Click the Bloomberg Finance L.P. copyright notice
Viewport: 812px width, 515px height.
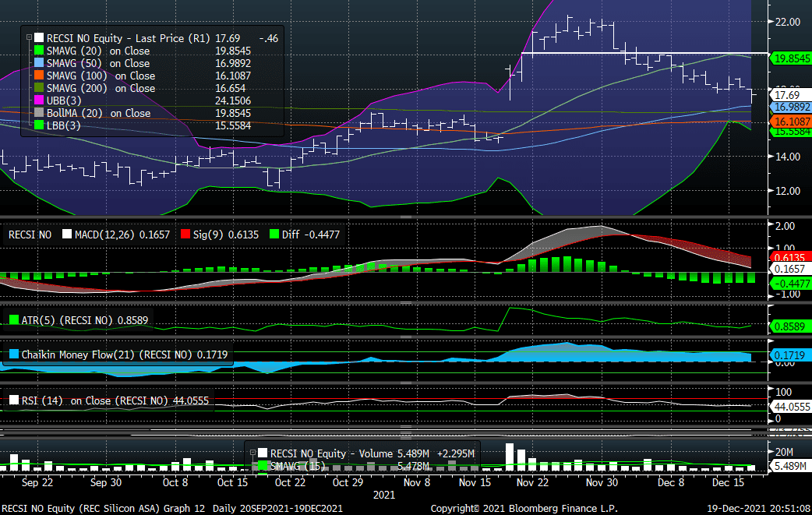pyautogui.click(x=524, y=508)
